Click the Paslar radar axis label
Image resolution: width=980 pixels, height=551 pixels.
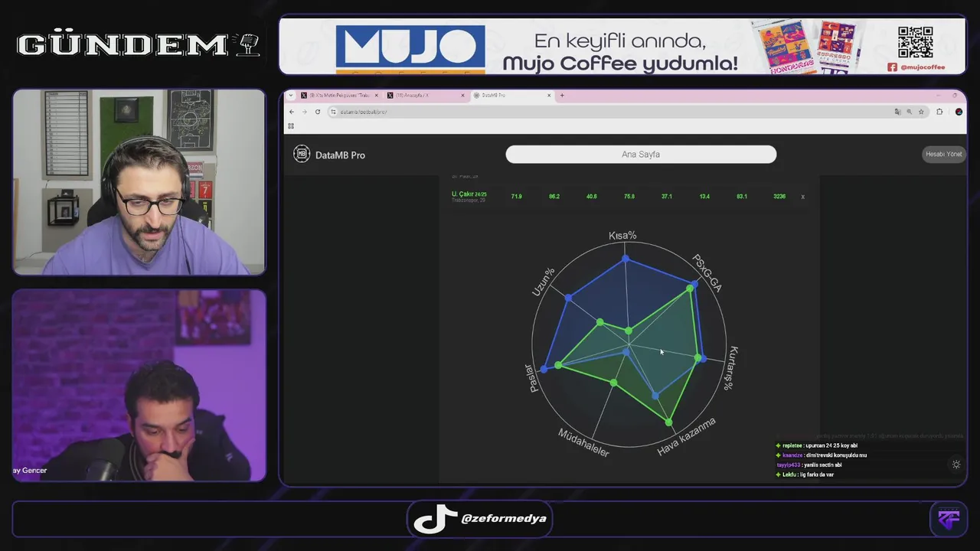pos(532,378)
